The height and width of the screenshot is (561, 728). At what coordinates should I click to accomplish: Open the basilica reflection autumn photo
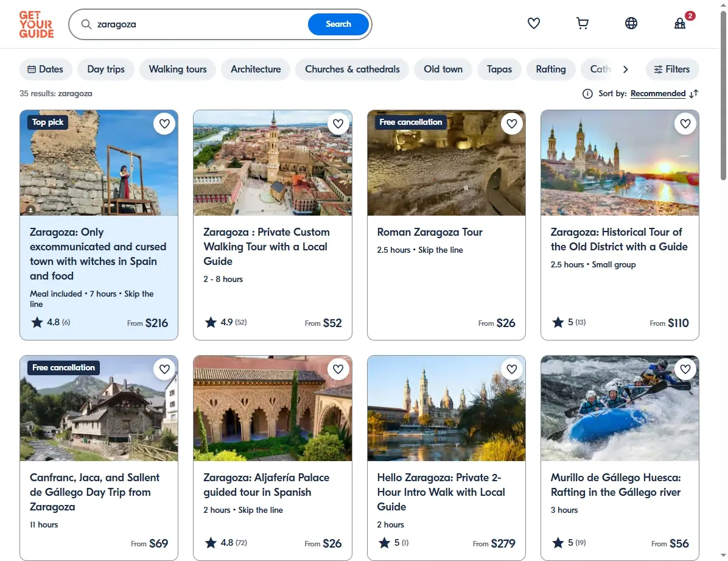click(x=446, y=408)
